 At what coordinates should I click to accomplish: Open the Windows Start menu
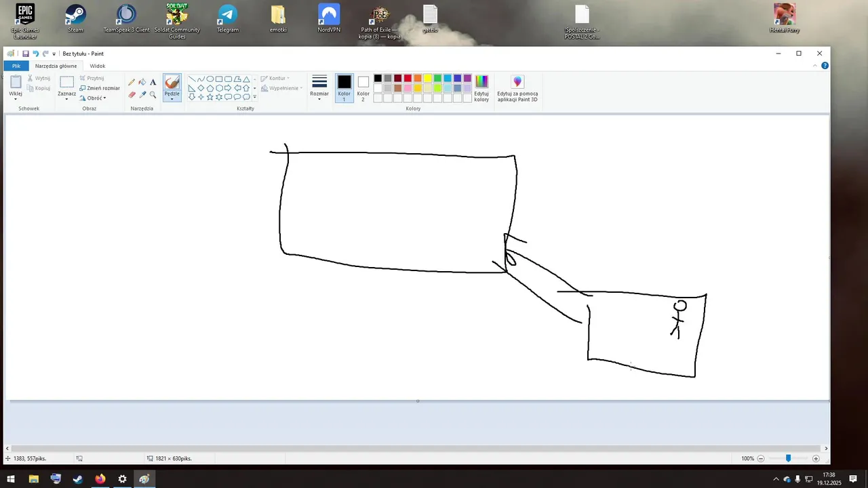coord(11,479)
